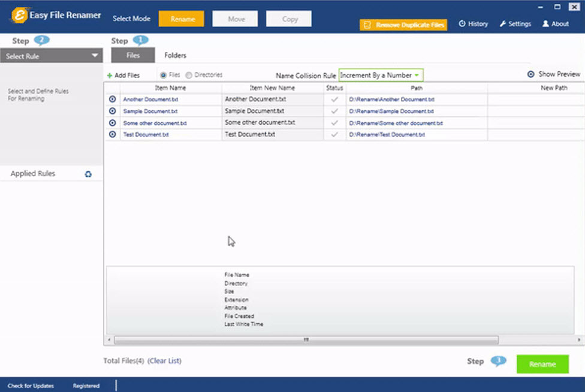Open Name Collision Rule dropdown
585x392 pixels.
click(x=381, y=75)
